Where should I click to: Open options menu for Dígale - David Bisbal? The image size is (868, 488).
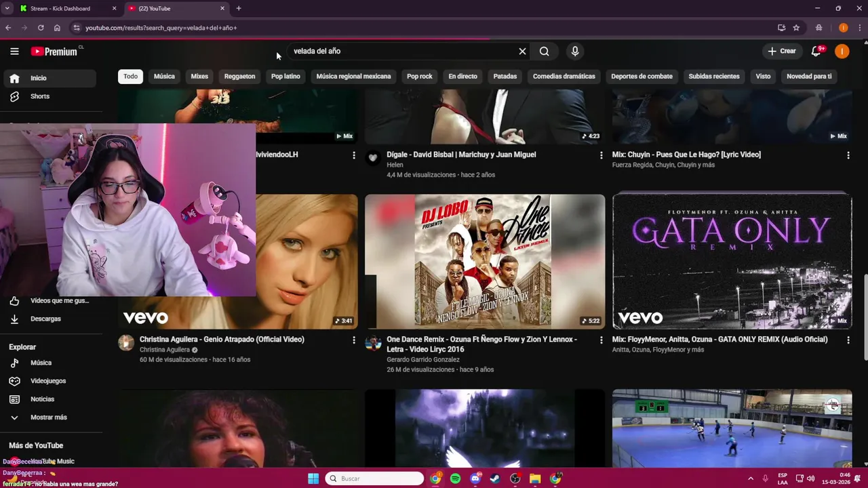point(601,155)
